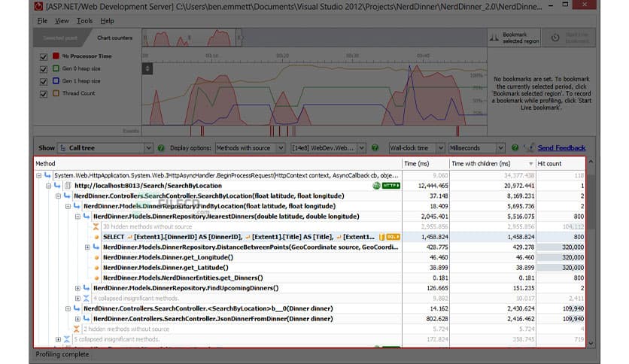Open the File menu
The height and width of the screenshot is (364, 629).
coord(42,21)
